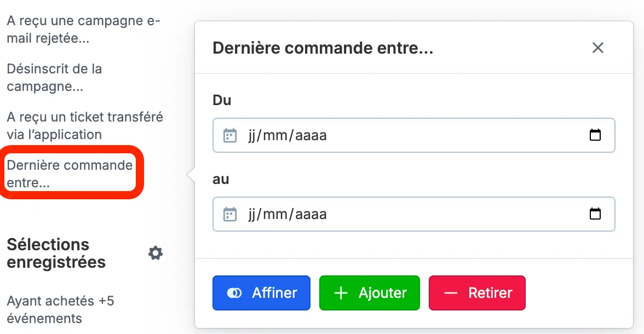Close the Dernière commande entre popup
Viewport: 644px width, 334px height.
click(x=597, y=48)
